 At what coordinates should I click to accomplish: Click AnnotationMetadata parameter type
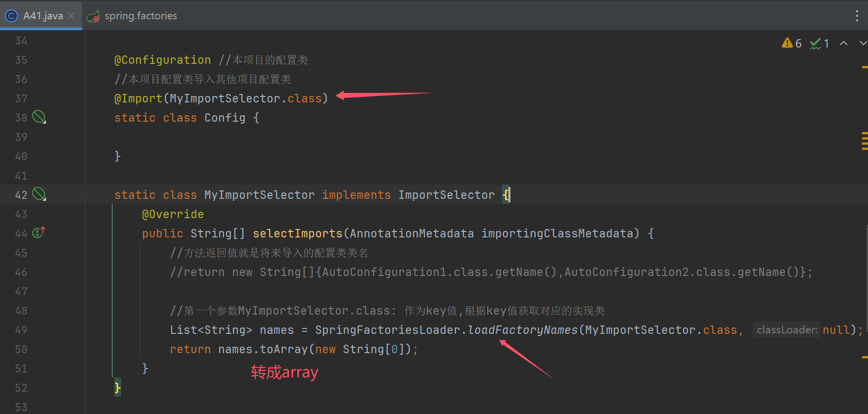click(x=411, y=233)
